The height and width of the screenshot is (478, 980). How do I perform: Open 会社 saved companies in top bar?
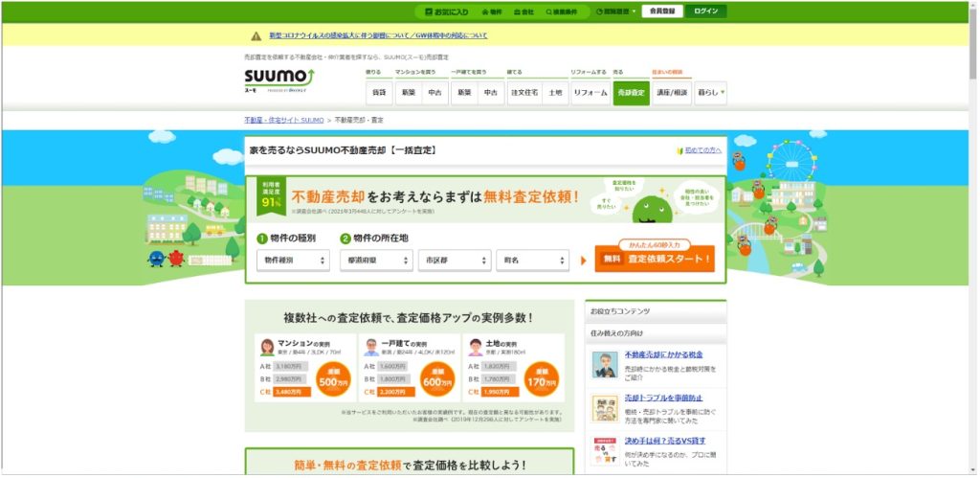coord(523,11)
